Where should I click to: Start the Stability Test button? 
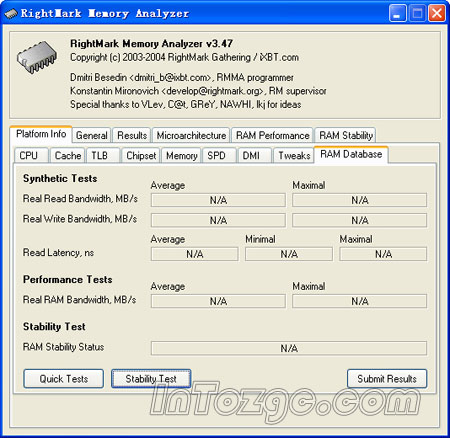(x=151, y=379)
